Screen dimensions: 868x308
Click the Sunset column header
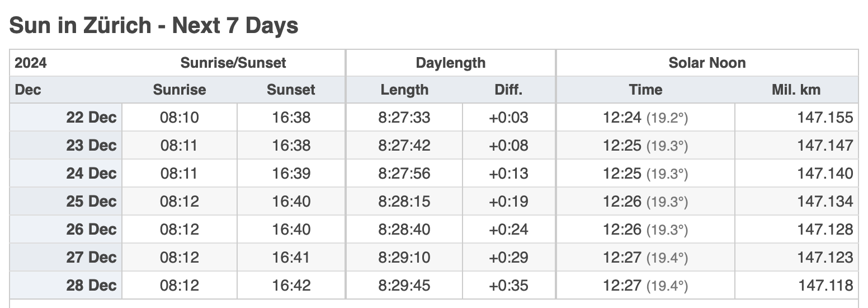click(x=291, y=90)
